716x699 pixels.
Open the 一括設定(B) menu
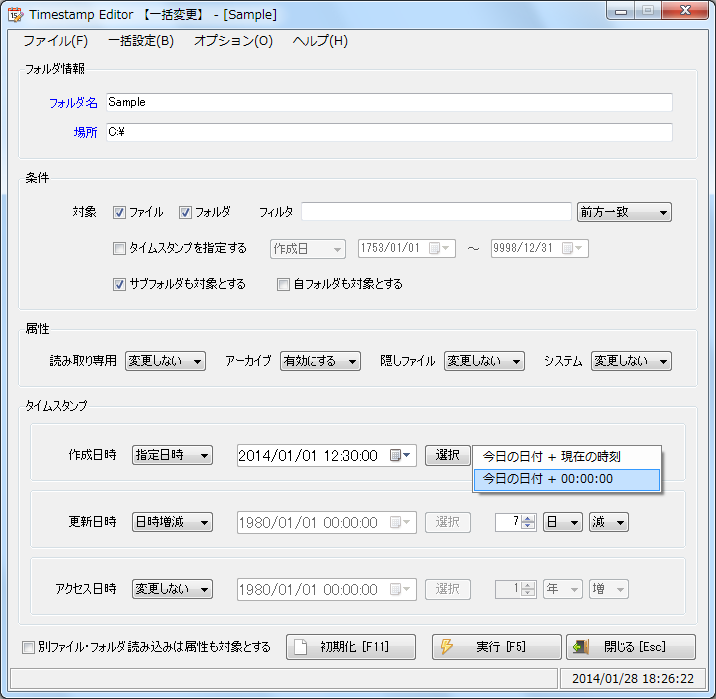(140, 41)
